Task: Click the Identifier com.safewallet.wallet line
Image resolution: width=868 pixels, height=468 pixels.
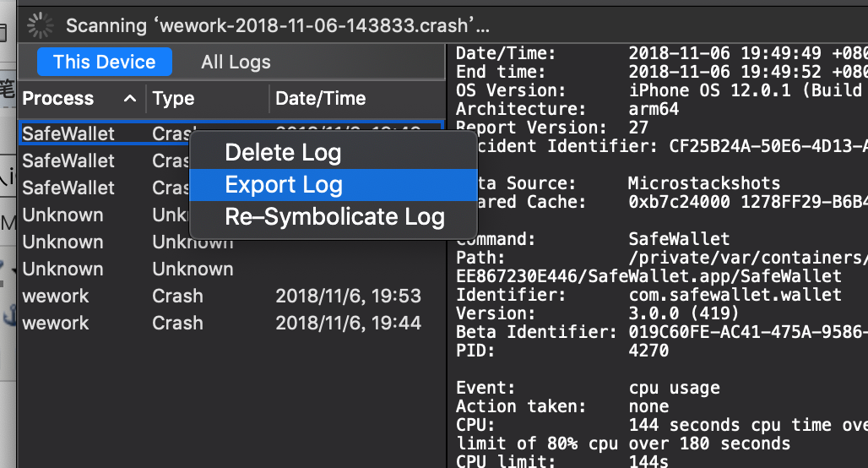Action: (648, 295)
